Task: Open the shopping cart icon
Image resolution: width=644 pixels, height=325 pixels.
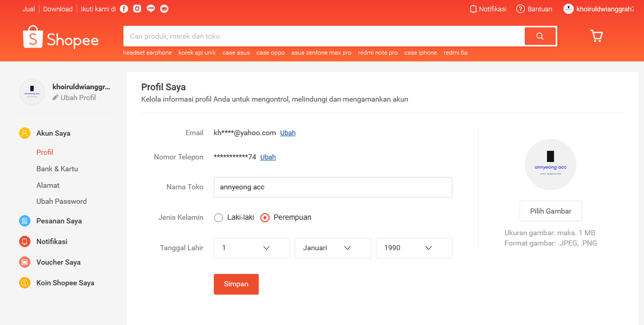Action: coord(596,36)
